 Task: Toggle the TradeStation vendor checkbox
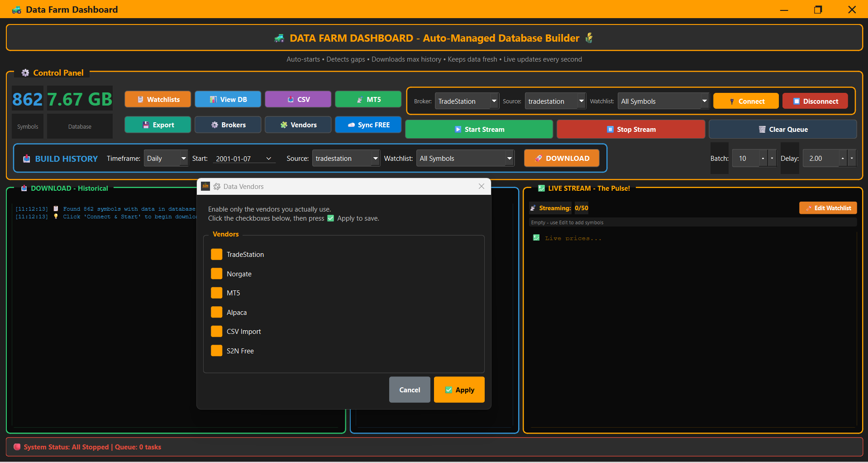217,254
